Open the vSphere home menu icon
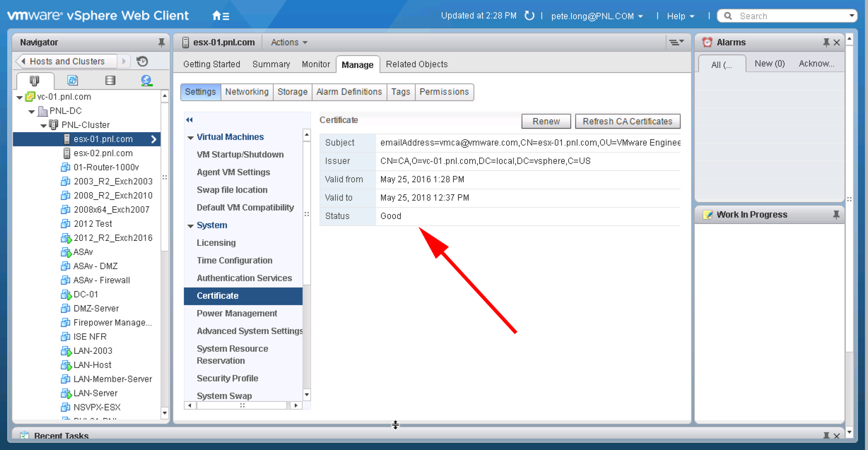 click(x=221, y=16)
